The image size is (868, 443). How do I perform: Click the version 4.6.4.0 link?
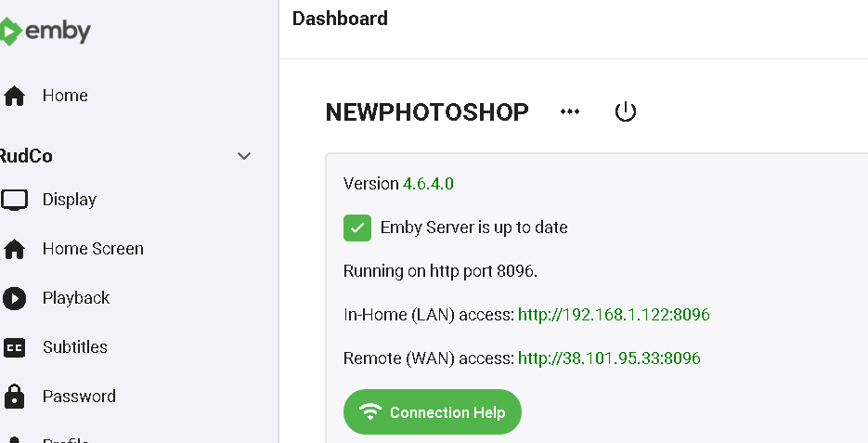coord(428,184)
